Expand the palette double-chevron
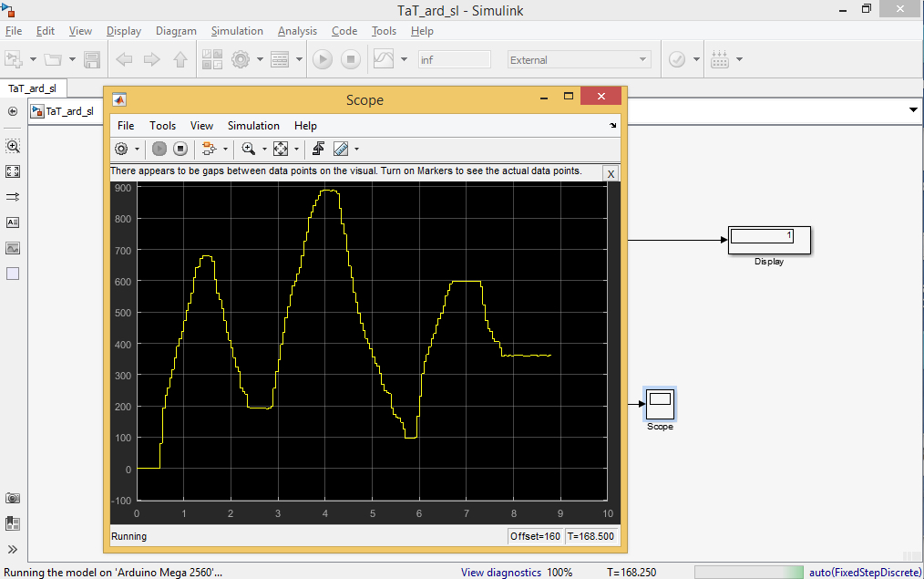The height and width of the screenshot is (579, 924). pyautogui.click(x=13, y=550)
